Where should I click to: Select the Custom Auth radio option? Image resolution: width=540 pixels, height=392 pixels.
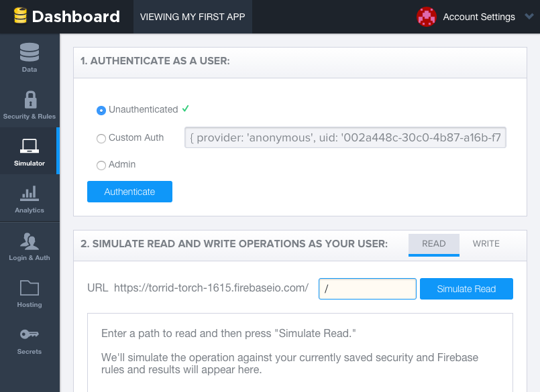coord(101,139)
